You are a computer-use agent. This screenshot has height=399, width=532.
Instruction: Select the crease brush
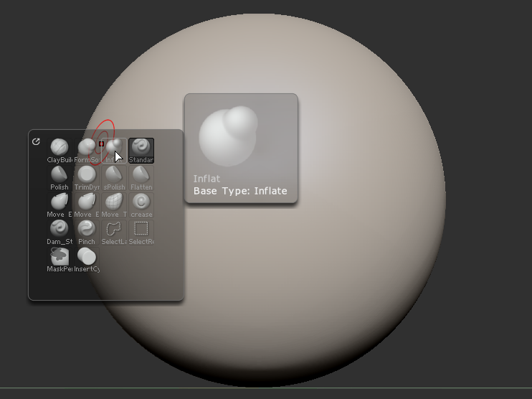click(141, 205)
